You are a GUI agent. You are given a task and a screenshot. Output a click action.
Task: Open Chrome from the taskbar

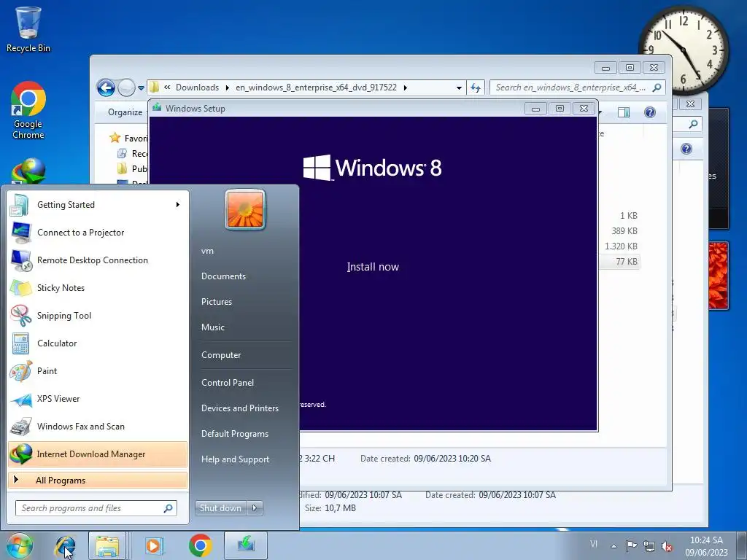200,545
